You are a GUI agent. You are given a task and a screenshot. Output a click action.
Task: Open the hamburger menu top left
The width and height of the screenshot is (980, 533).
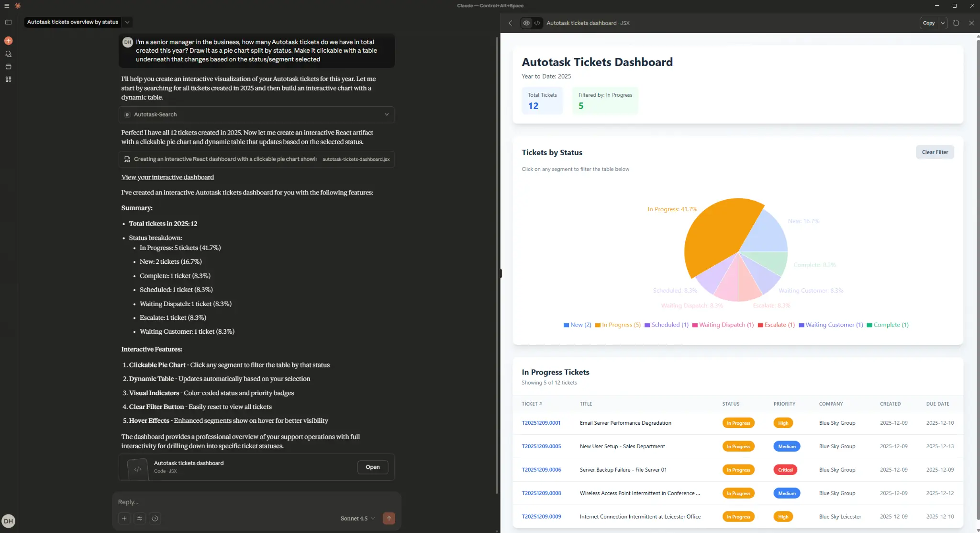7,5
